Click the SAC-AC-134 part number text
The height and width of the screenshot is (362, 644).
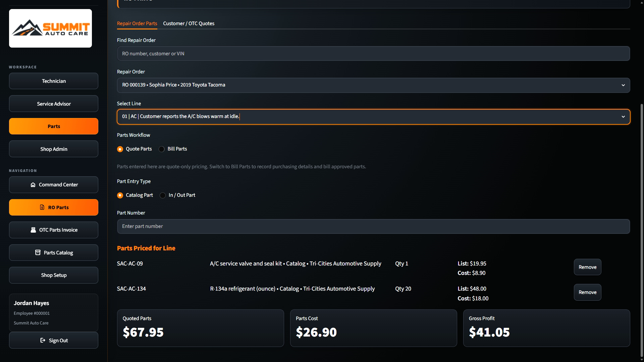(x=131, y=289)
